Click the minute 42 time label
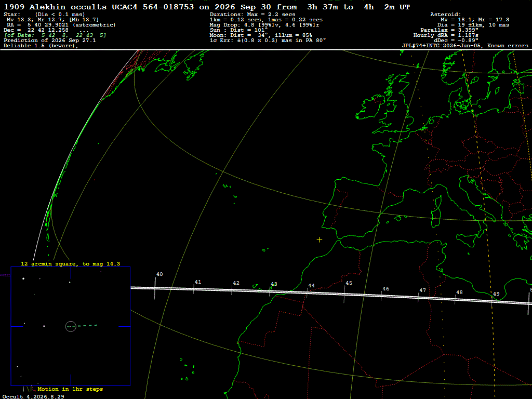This screenshot has width=532, height=399. 236,283
